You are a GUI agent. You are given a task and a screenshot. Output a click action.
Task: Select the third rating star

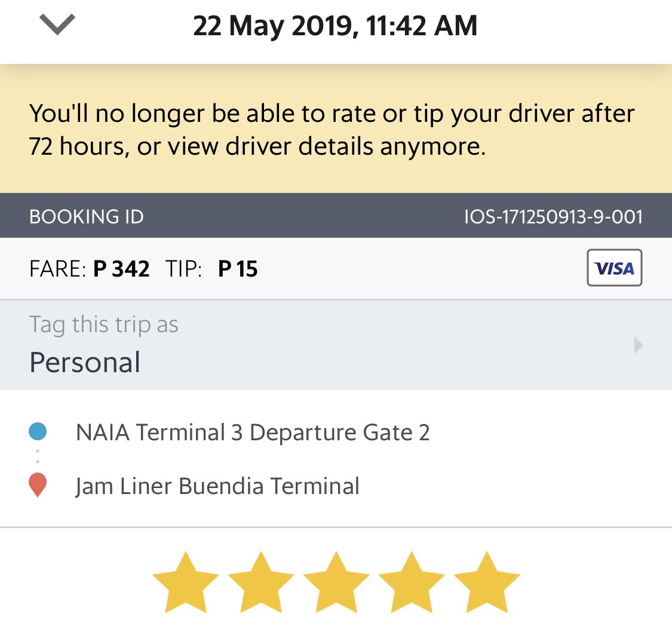click(336, 582)
